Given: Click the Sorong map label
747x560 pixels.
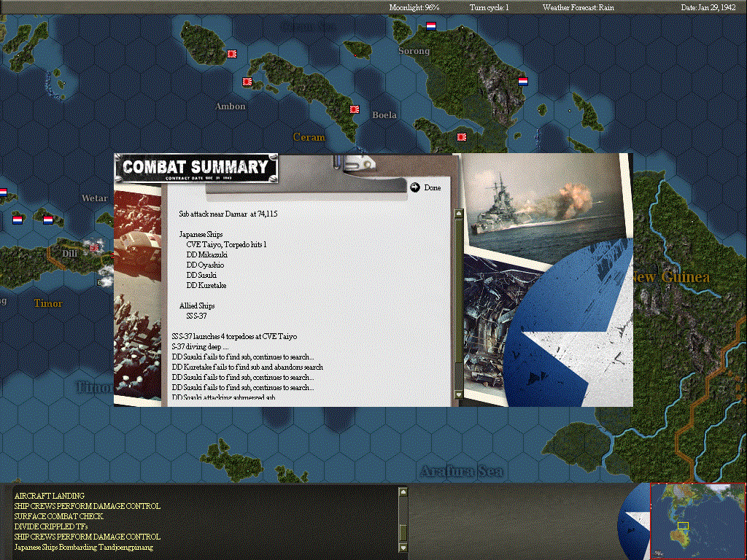Looking at the screenshot, I should point(414,51).
